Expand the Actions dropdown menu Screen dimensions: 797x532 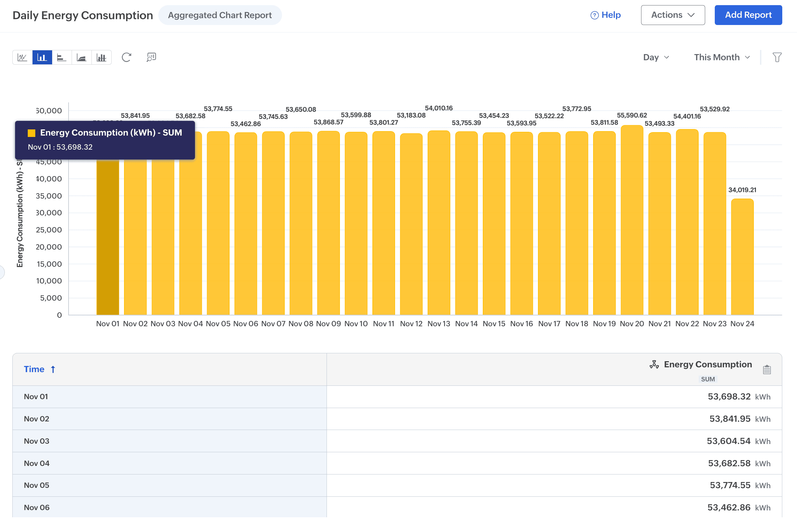673,15
